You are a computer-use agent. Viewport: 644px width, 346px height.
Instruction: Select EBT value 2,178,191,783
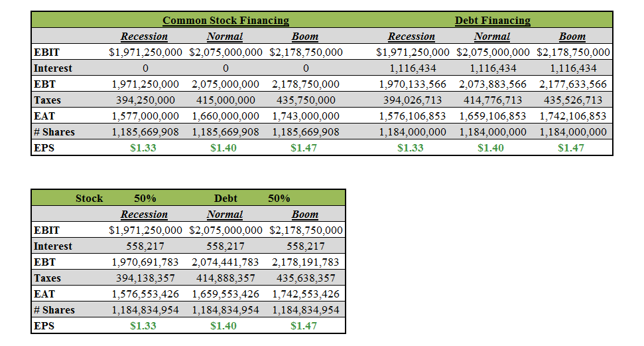click(305, 262)
